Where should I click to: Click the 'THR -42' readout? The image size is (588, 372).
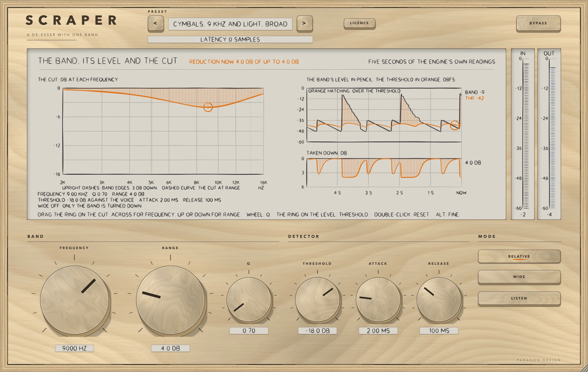(475, 98)
